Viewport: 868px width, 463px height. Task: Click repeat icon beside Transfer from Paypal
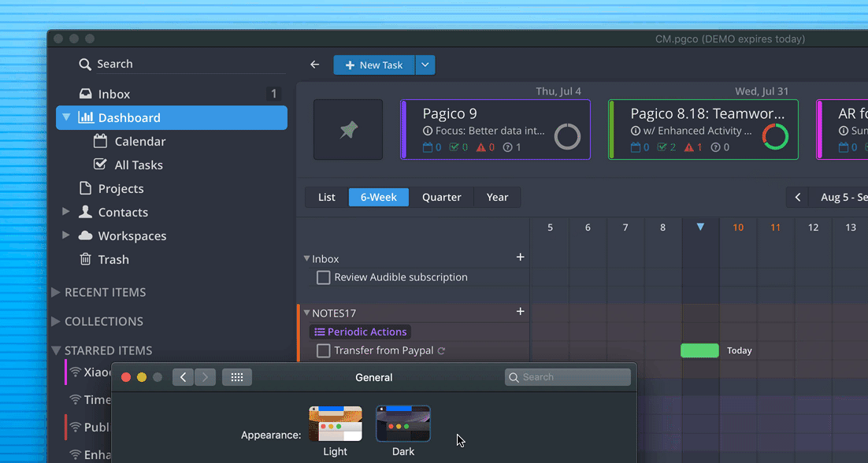441,350
